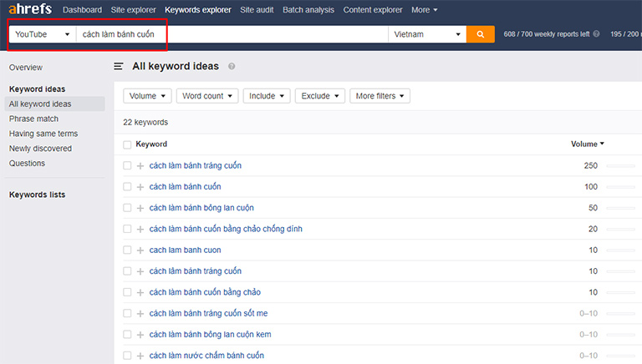642x364 pixels.
Task: Open Having same terms in sidebar
Action: [43, 134]
